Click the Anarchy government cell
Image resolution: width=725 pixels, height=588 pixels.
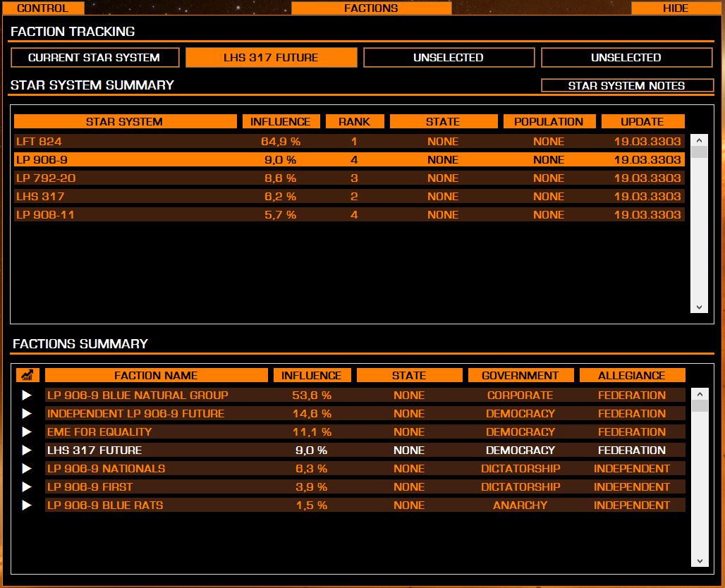(520, 506)
